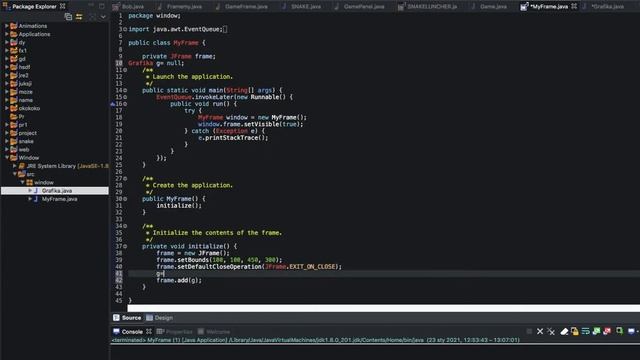Select Grafika.java in Package Explorer
The image size is (640, 360).
pyautogui.click(x=57, y=191)
